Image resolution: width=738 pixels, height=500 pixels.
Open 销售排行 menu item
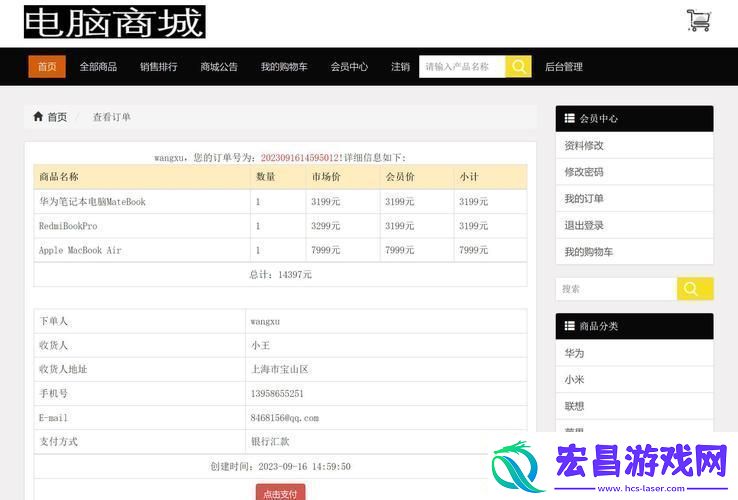click(159, 66)
